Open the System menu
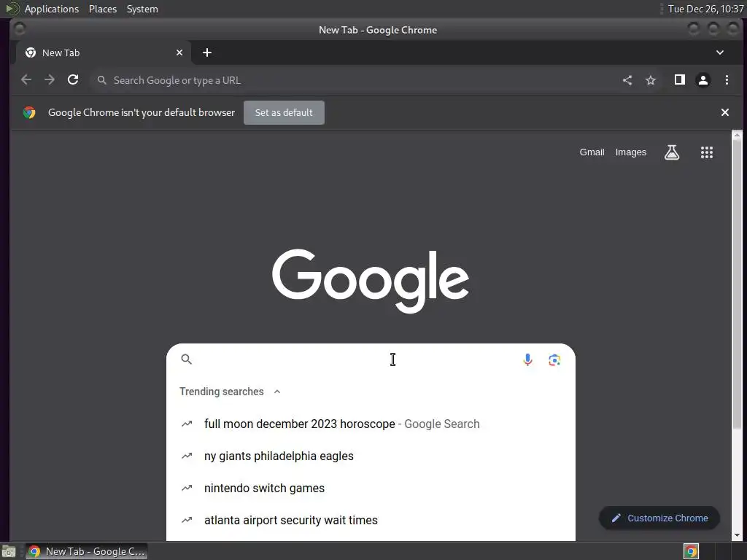Image resolution: width=747 pixels, height=560 pixels. (x=142, y=9)
